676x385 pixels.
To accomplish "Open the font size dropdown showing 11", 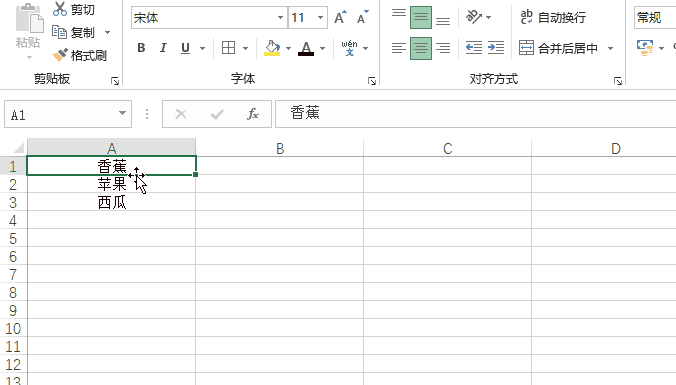I will pos(320,18).
